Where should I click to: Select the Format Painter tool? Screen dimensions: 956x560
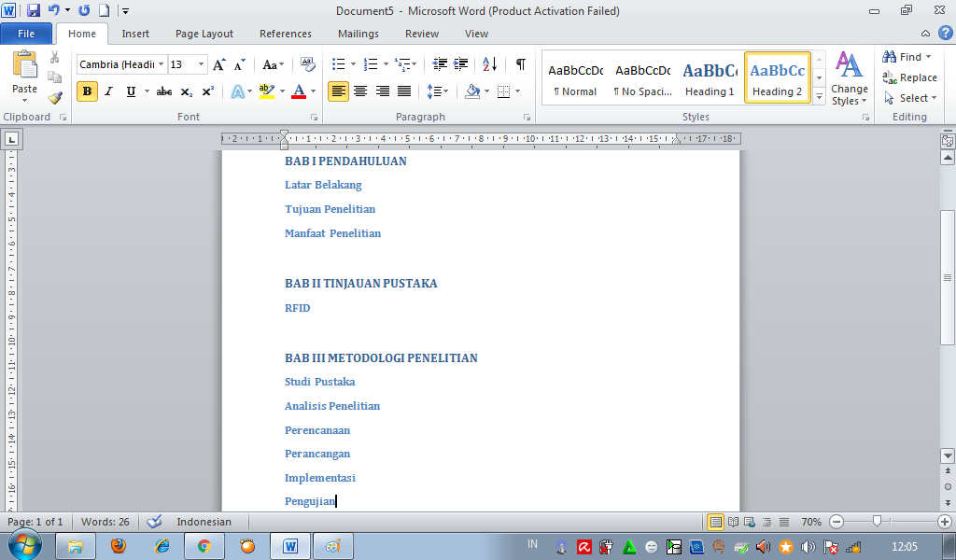(54, 95)
